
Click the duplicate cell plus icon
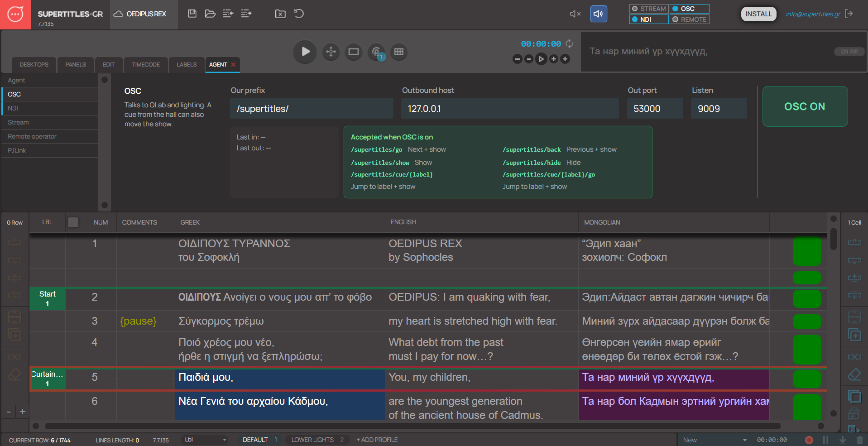click(x=854, y=335)
